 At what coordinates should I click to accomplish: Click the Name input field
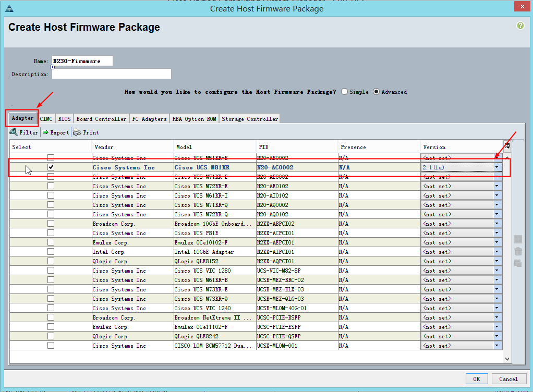82,61
